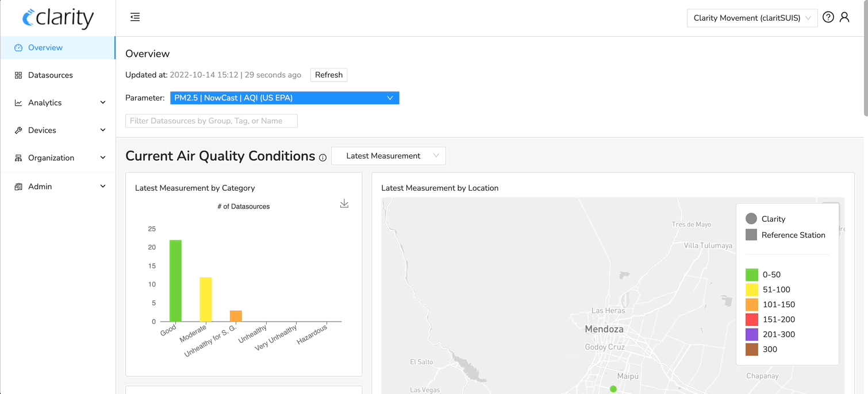Screen dimensions: 868x394
Task: Open help via the question mark icon
Action: click(828, 17)
